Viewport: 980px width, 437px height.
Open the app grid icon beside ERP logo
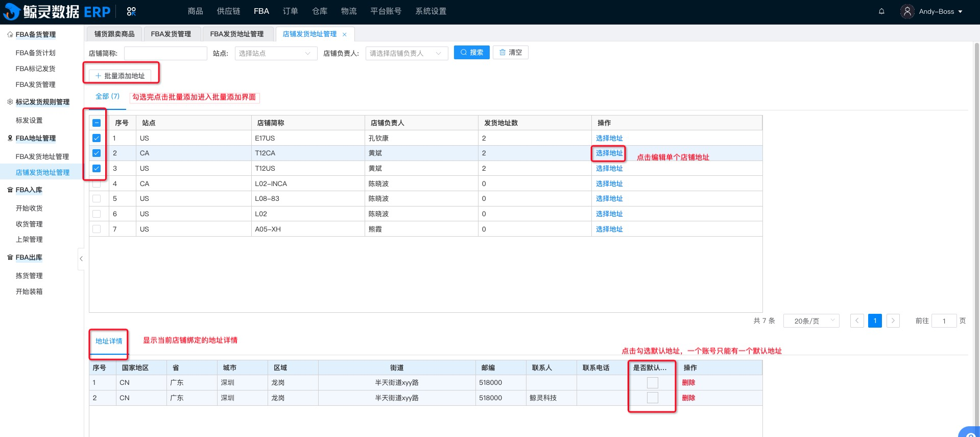(131, 11)
